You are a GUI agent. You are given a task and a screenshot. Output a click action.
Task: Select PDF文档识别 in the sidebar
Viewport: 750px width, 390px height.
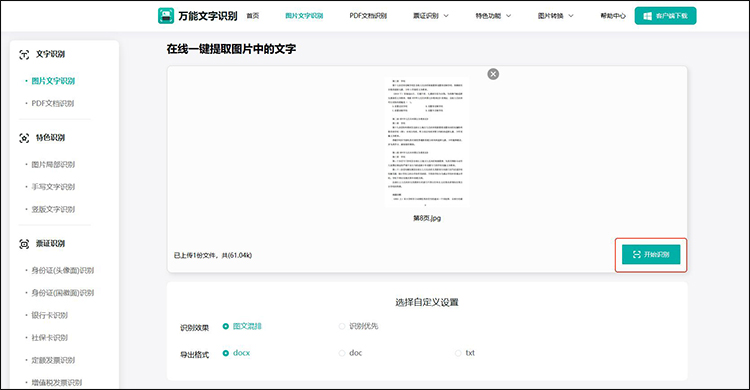point(53,103)
